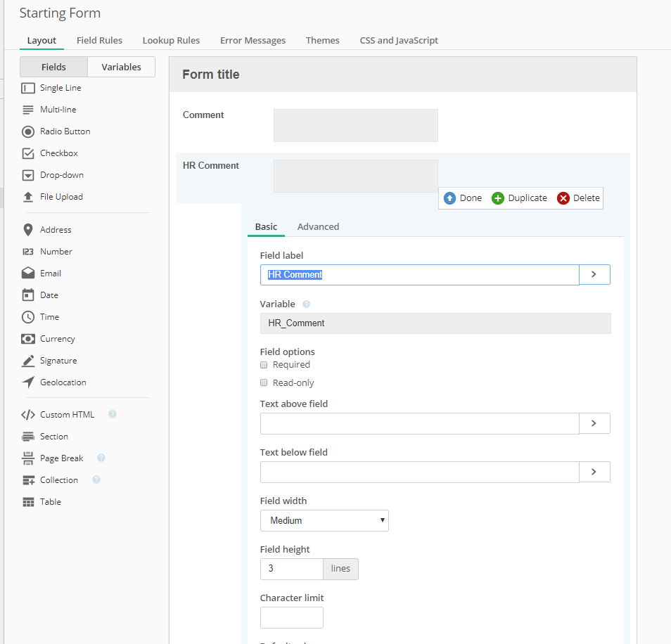Select the Custom HTML code icon
The height and width of the screenshot is (644, 671).
pyautogui.click(x=28, y=415)
